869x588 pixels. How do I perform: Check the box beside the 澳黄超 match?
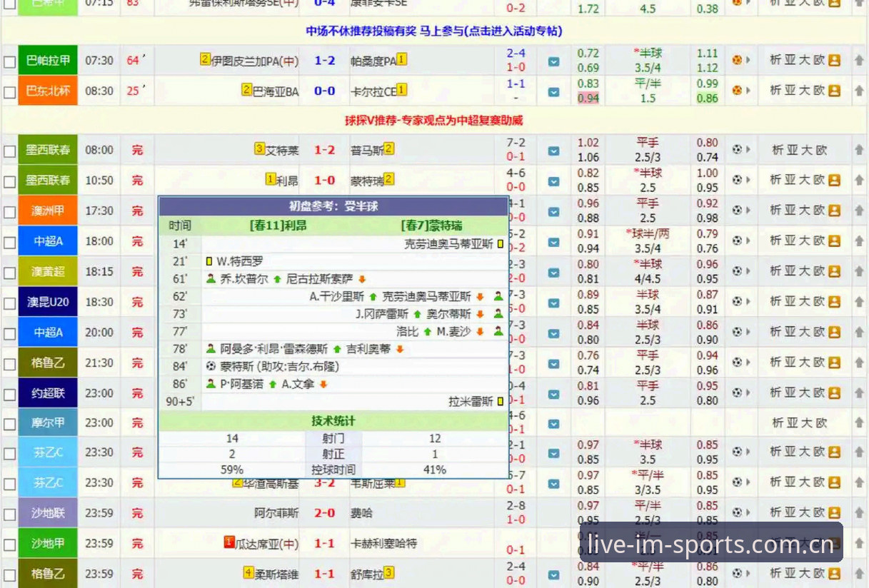pyautogui.click(x=9, y=273)
